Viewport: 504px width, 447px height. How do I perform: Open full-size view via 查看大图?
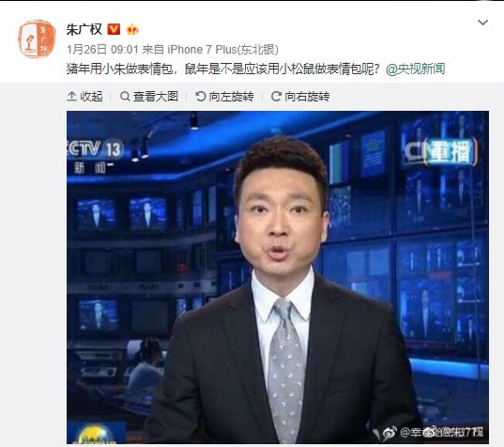click(x=149, y=96)
